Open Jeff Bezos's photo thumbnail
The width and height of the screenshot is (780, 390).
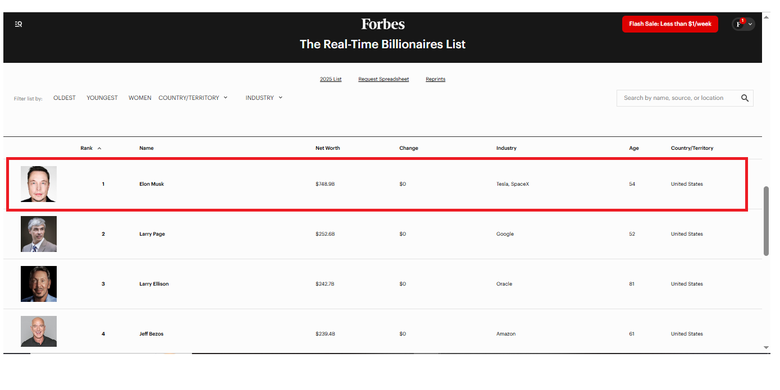39,331
